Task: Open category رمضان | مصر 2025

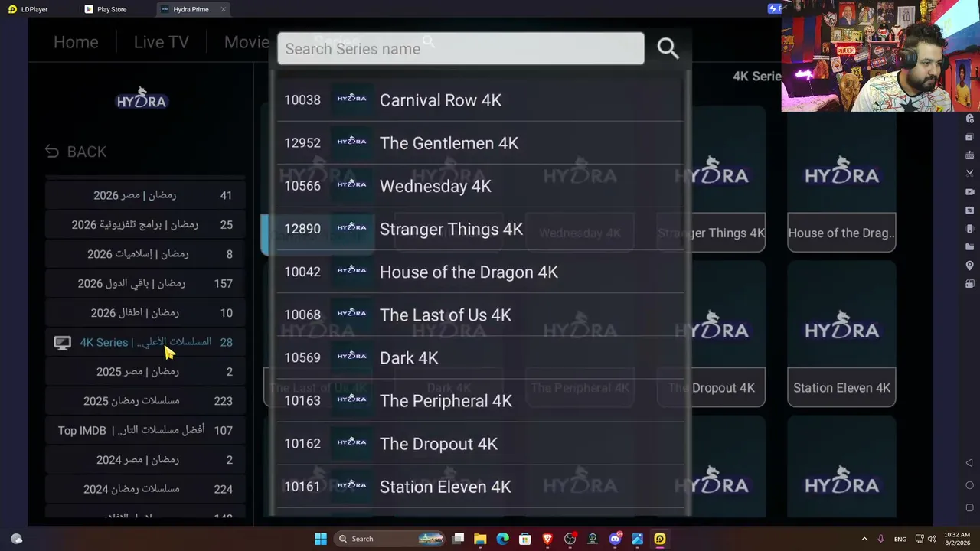Action: click(145, 371)
